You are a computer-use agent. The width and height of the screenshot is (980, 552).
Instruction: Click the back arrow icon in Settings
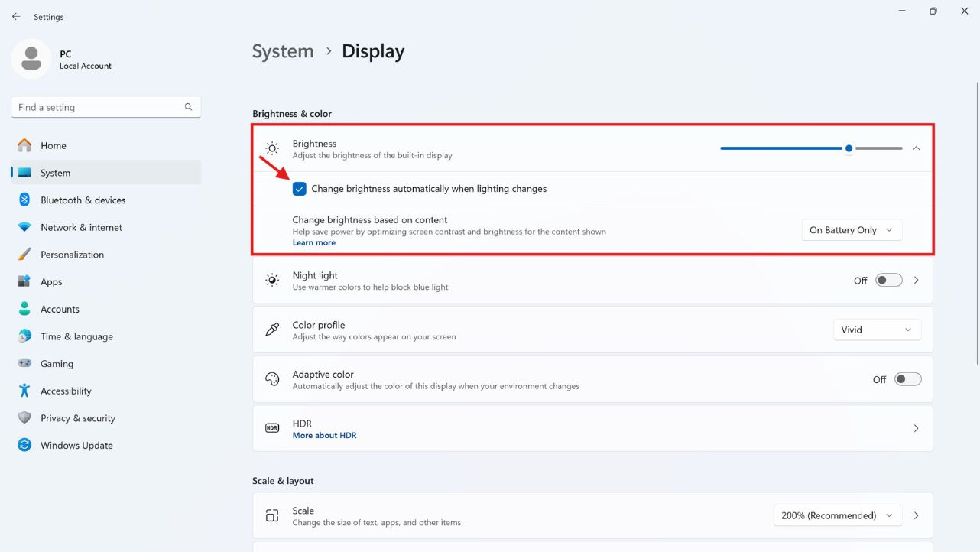[16, 17]
